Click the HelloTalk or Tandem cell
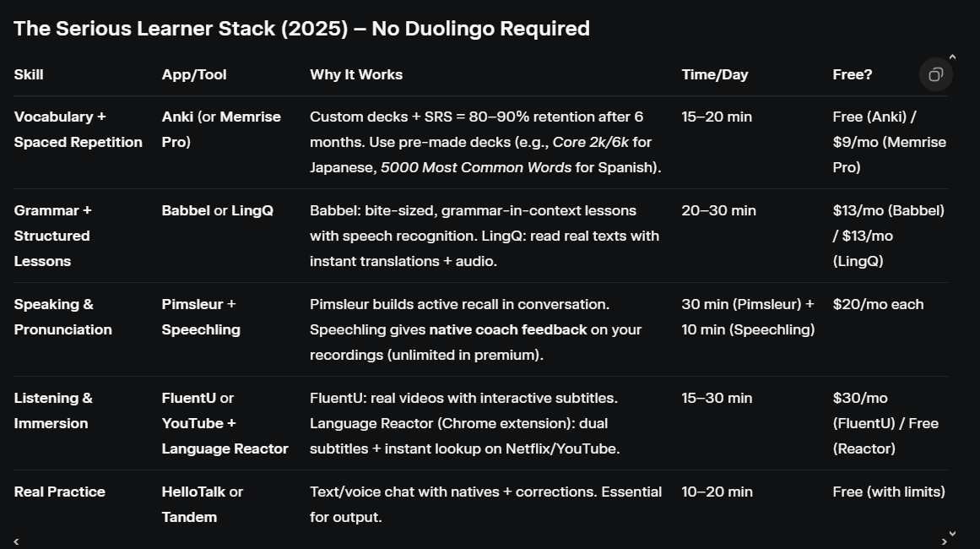 coord(203,504)
